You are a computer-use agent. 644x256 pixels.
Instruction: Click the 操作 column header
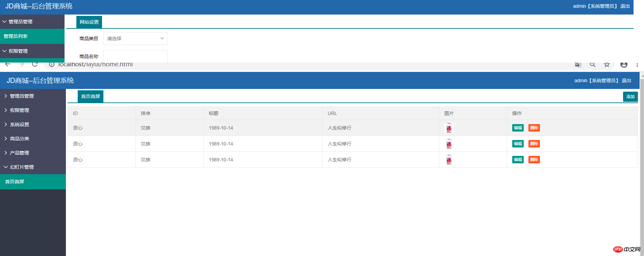coord(572,113)
